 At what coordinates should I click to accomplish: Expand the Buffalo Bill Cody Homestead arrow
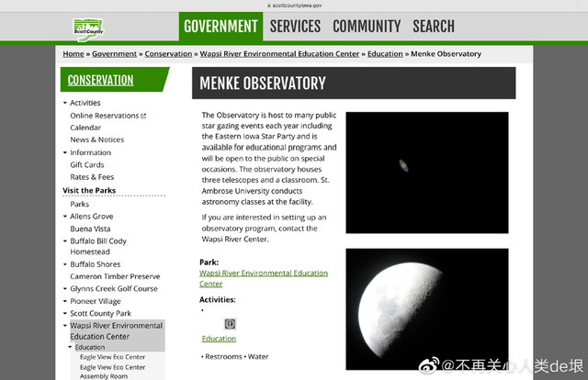click(65, 241)
